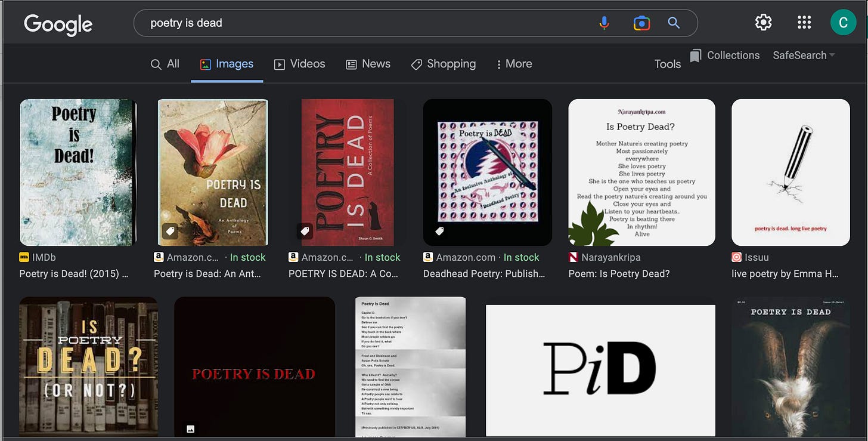This screenshot has width=868, height=441.
Task: Click the IMDb source label
Action: coord(45,257)
